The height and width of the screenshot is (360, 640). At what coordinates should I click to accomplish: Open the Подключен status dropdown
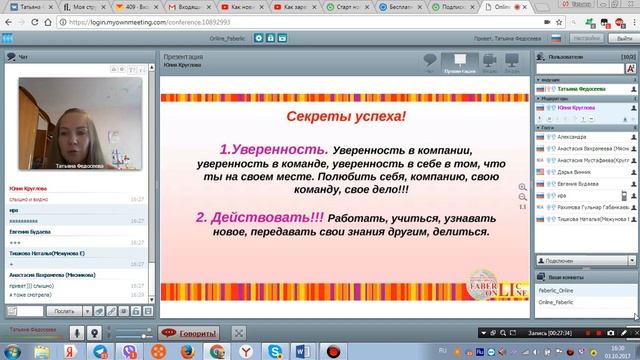click(x=632, y=260)
